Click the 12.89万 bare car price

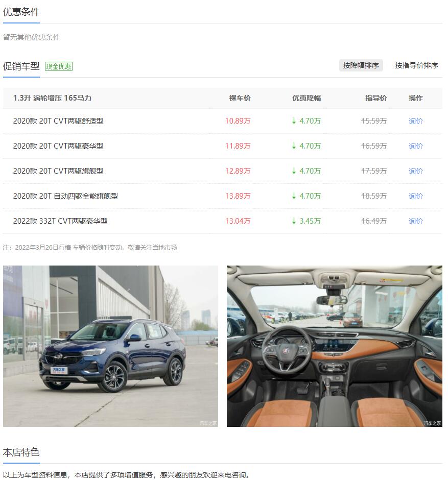pos(238,171)
